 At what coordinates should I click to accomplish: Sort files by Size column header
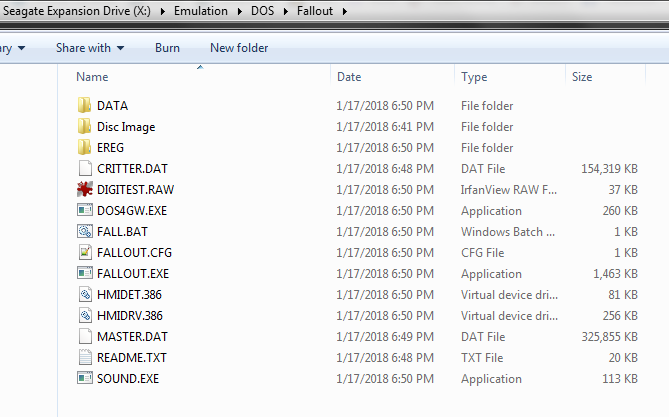point(582,77)
